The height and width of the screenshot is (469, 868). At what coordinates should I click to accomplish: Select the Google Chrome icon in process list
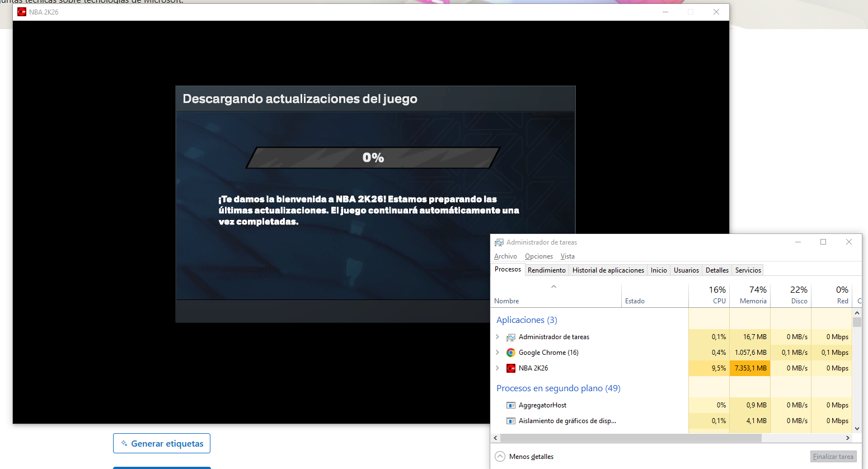(x=511, y=353)
